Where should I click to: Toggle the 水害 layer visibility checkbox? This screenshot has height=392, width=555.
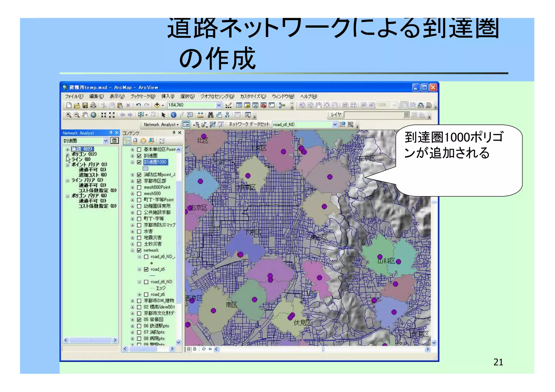click(x=139, y=231)
